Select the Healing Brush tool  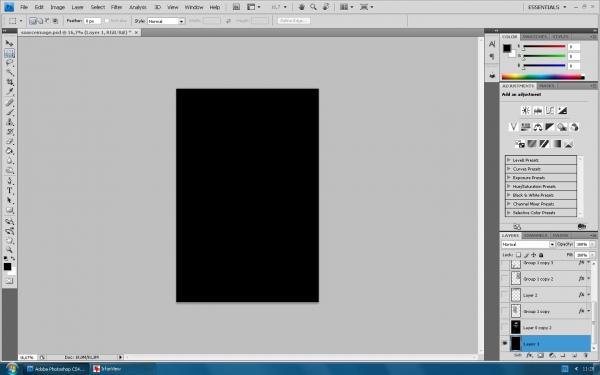point(10,103)
